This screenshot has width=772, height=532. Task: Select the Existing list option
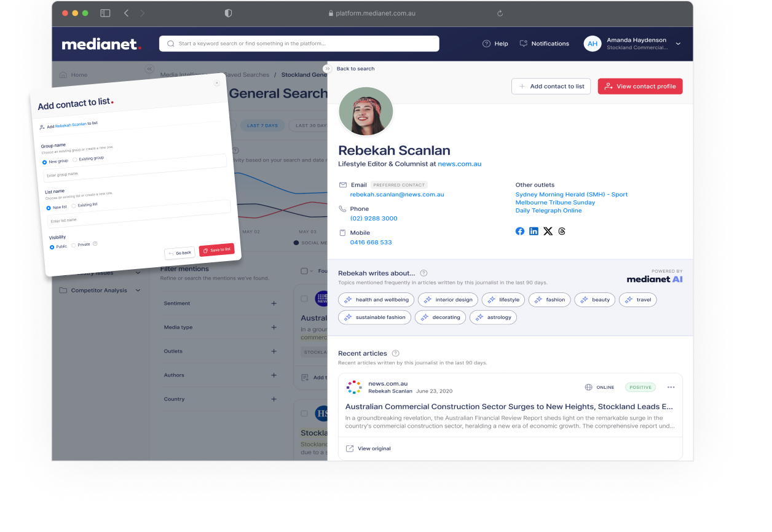coord(73,205)
